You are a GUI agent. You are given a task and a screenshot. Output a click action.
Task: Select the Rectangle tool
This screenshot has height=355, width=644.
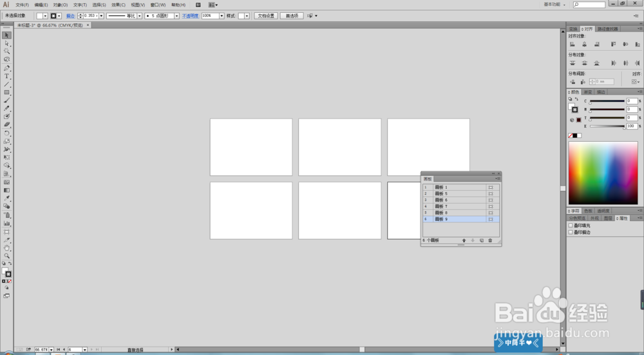tap(6, 92)
